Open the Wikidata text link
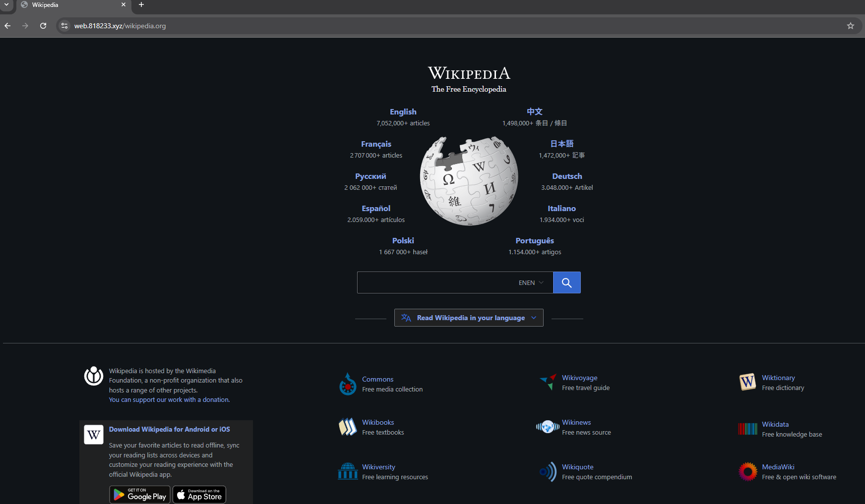The width and height of the screenshot is (865, 504). pyautogui.click(x=775, y=425)
